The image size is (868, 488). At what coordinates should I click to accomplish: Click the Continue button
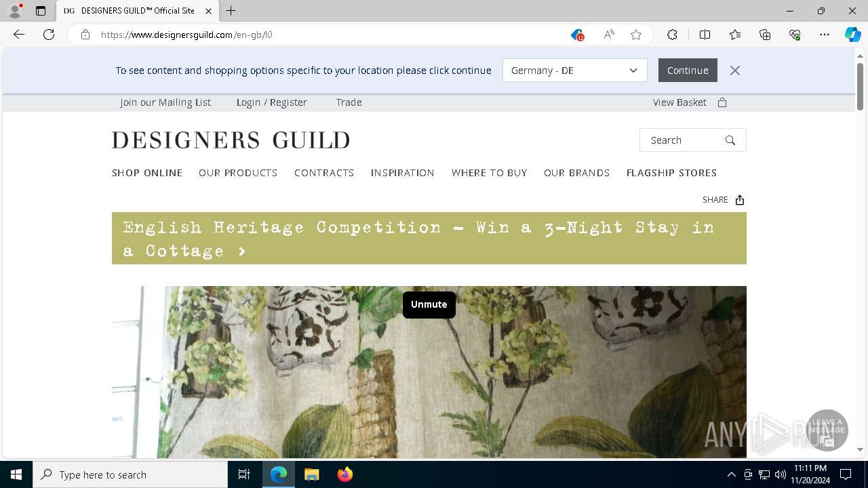click(x=688, y=70)
